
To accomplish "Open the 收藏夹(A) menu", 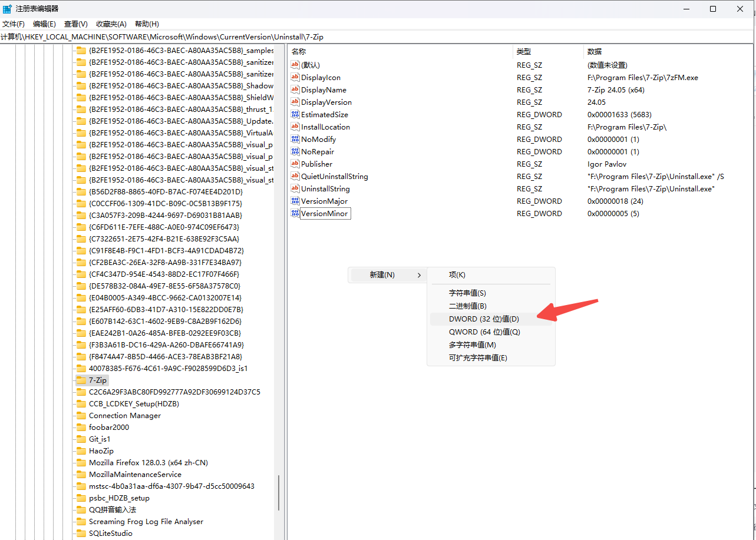I will click(111, 24).
